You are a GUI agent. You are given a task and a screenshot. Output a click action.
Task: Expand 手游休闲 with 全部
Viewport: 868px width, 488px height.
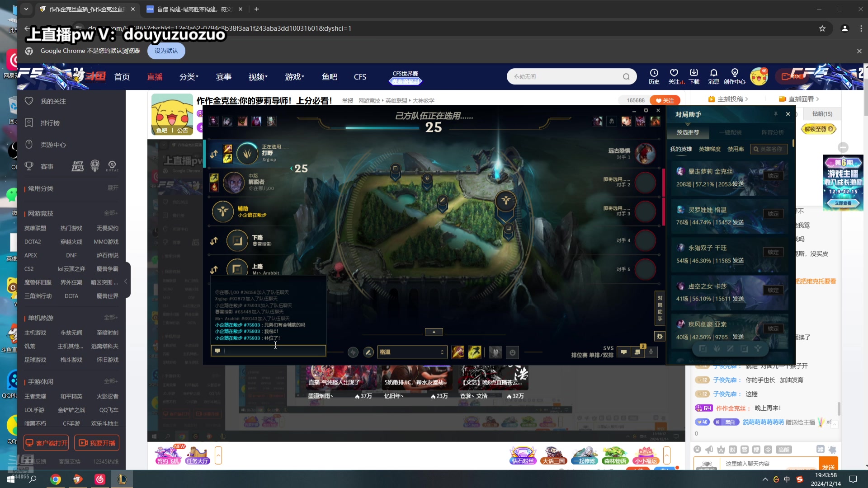tap(110, 381)
